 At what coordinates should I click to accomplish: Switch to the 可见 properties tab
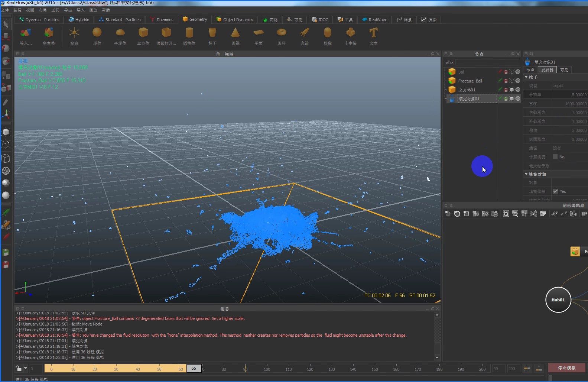click(x=564, y=70)
